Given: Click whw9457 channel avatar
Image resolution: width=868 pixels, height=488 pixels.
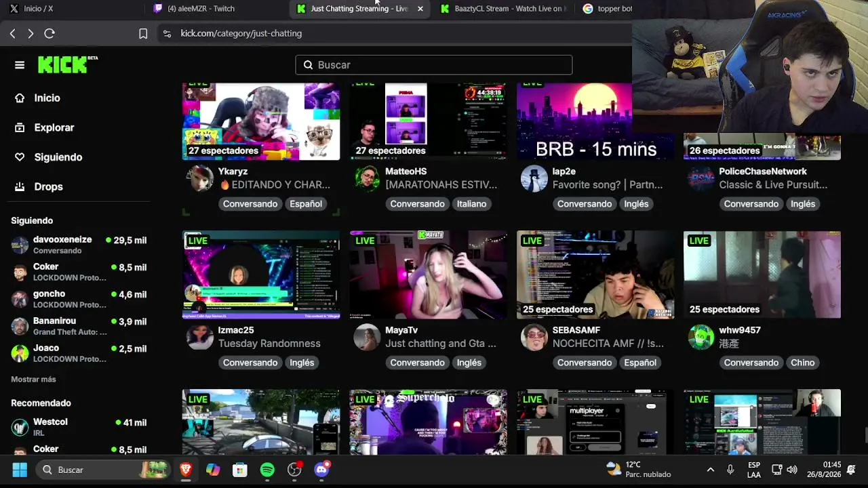Looking at the screenshot, I should [x=701, y=337].
